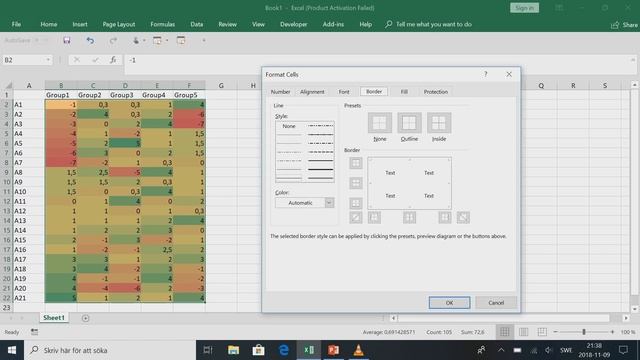Open the Page Layout ribbon tab
Viewport: 640px width, 360px height.
pyautogui.click(x=119, y=24)
